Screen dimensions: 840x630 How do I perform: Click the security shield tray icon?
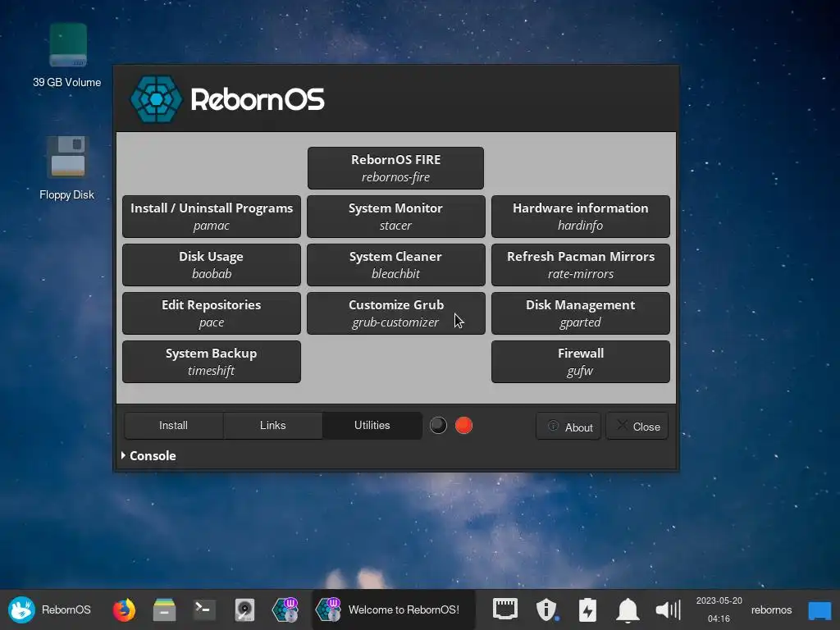[546, 609]
